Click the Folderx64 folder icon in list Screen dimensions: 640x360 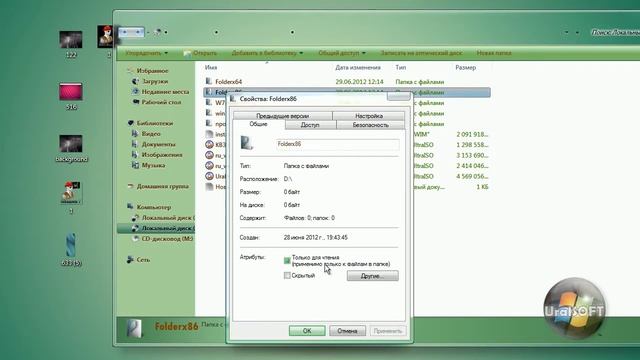pos(209,81)
